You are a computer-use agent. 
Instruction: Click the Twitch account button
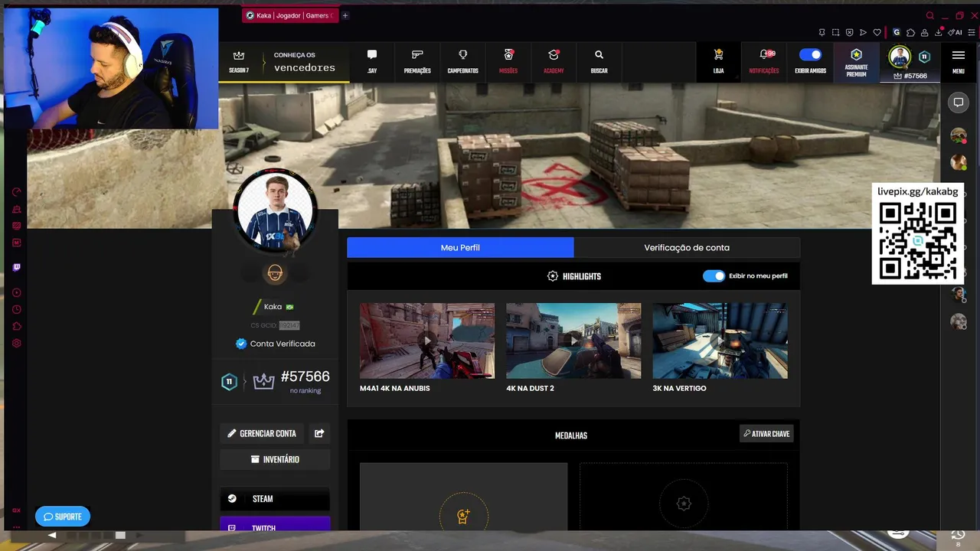pos(275,525)
